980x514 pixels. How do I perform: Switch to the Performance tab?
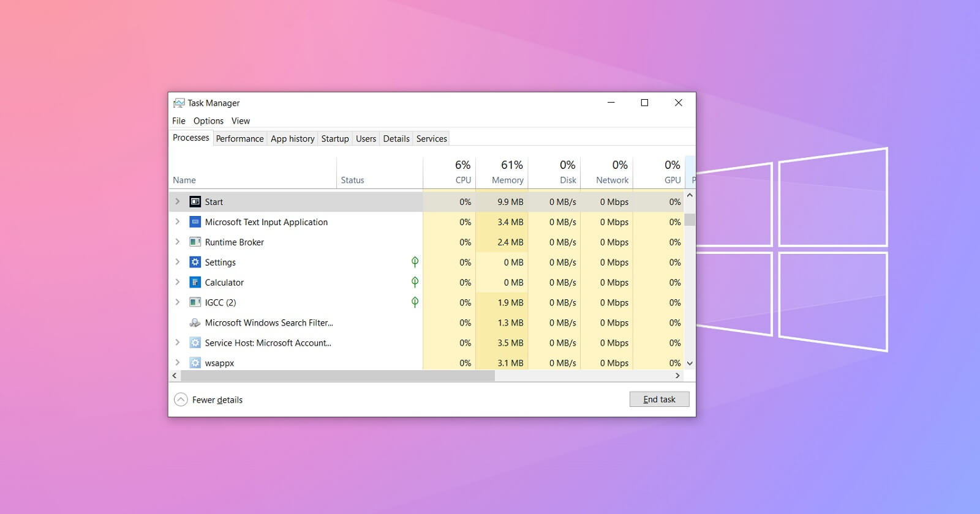point(239,139)
